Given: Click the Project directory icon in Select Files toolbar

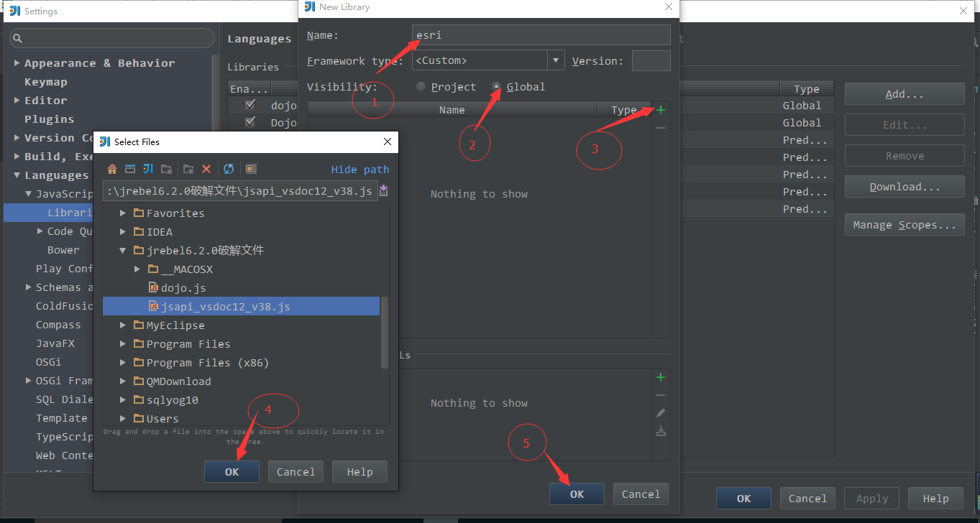Looking at the screenshot, I should (x=148, y=169).
